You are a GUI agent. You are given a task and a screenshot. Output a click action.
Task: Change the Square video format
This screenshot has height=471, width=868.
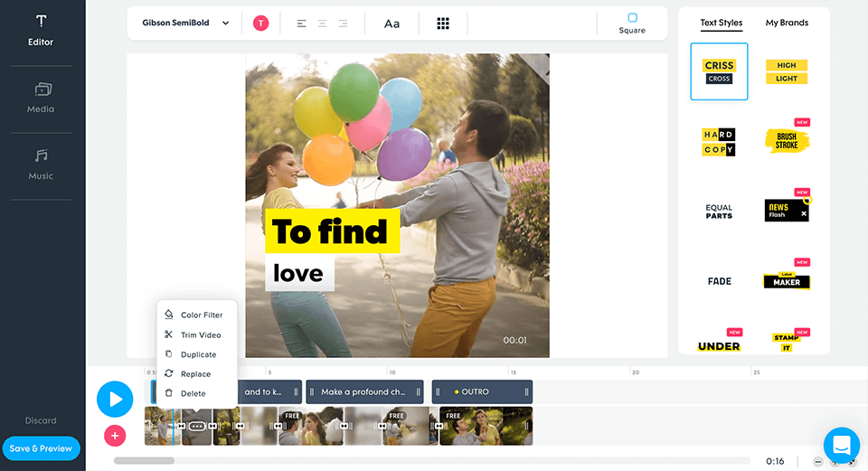(x=632, y=24)
